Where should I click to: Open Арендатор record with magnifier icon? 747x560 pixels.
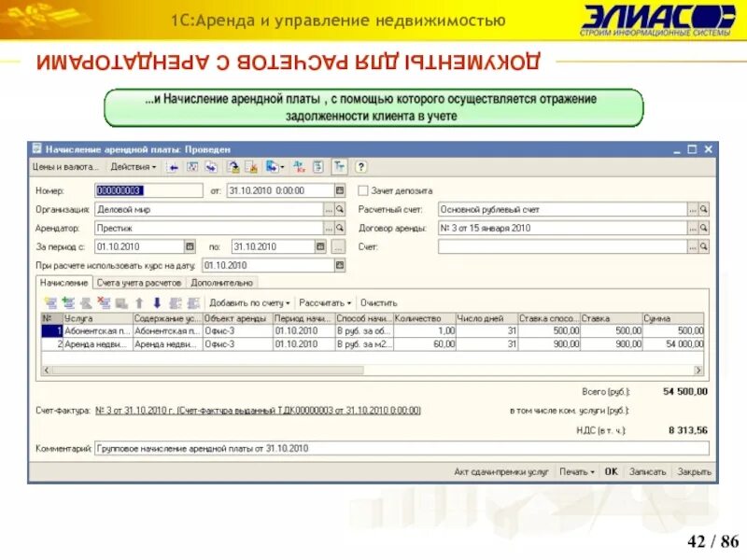coord(340,228)
